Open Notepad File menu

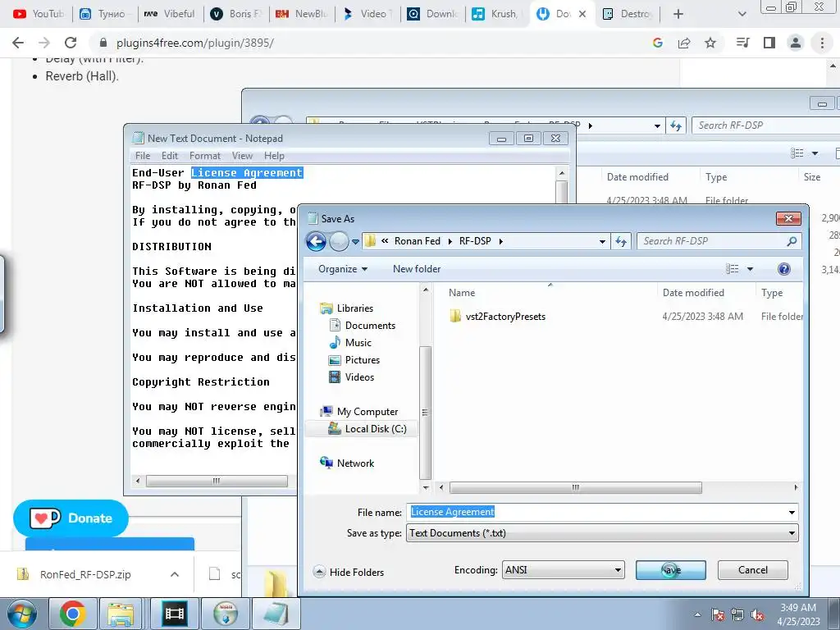pos(143,156)
